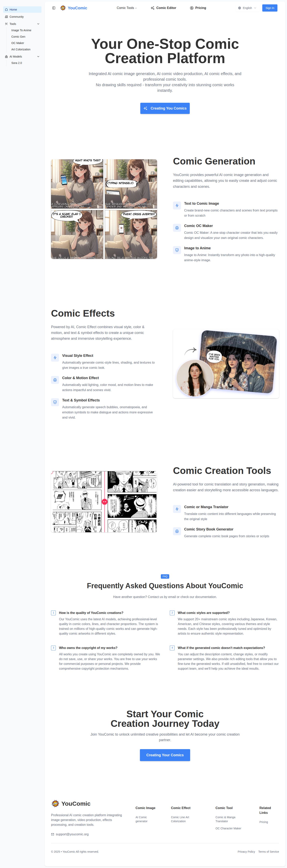Viewport: 287px width, 868px height.
Task: Select Comic Gen in the sidebar
Action: (x=18, y=37)
